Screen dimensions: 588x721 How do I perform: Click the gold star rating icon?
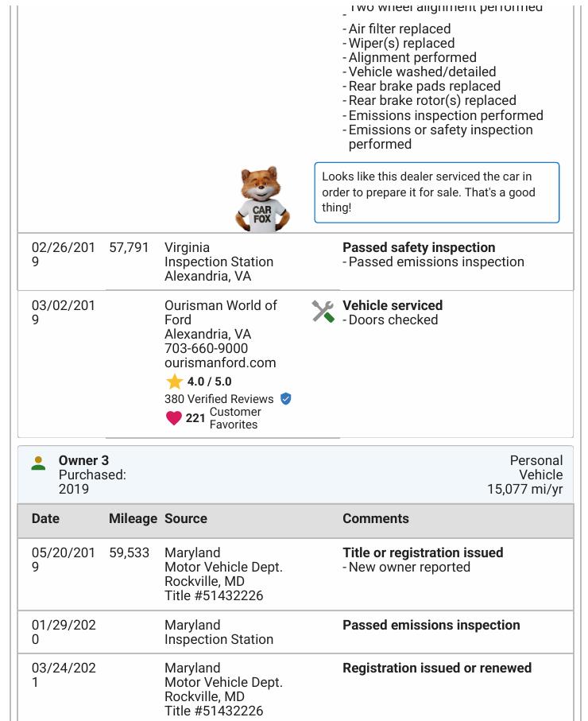(x=175, y=382)
